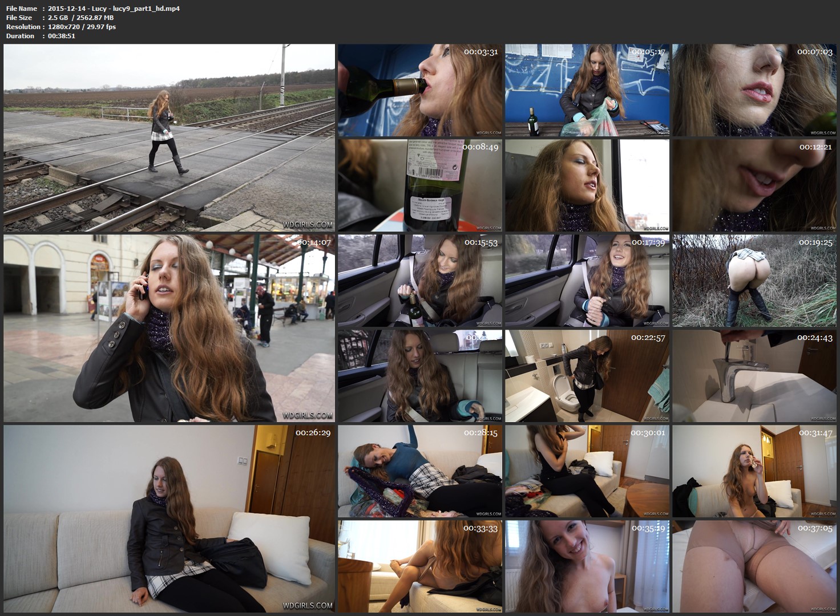840x616 pixels.
Task: Open the frame at 00:05:17
Action: point(587,90)
